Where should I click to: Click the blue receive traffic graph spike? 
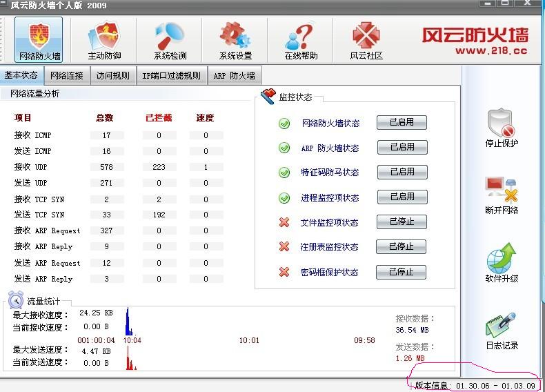pos(128,322)
